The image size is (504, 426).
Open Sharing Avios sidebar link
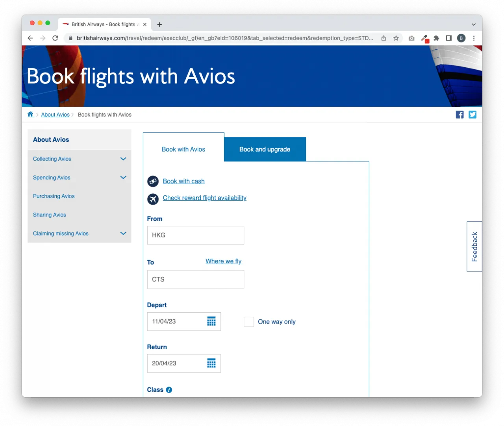click(49, 215)
